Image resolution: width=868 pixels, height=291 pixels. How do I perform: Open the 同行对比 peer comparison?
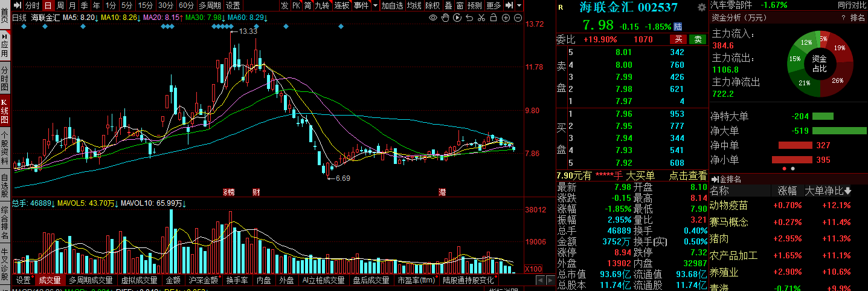pyautogui.click(x=851, y=5)
